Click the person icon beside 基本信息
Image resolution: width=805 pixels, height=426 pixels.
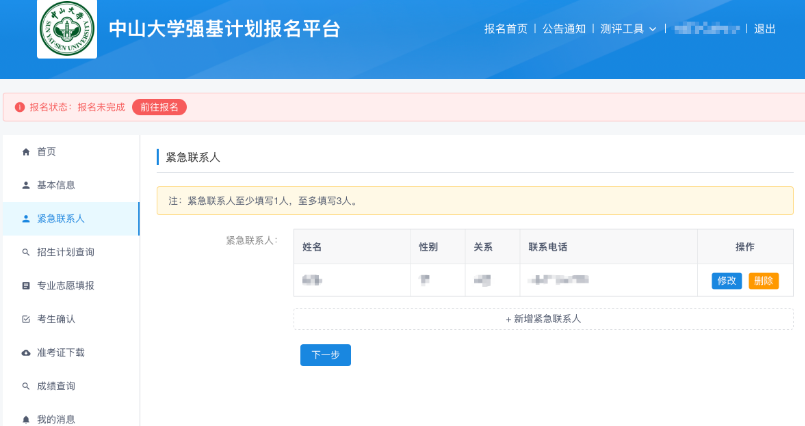click(26, 185)
